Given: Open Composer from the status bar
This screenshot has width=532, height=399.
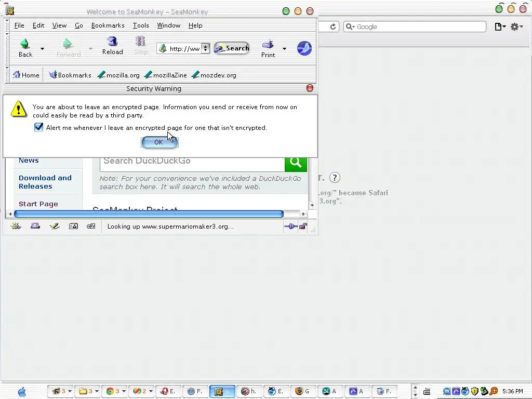Looking at the screenshot, I should point(54,226).
